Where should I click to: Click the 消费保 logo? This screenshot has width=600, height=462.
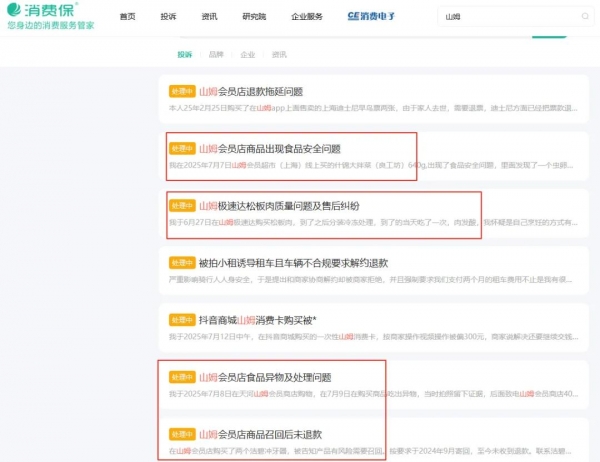43,10
